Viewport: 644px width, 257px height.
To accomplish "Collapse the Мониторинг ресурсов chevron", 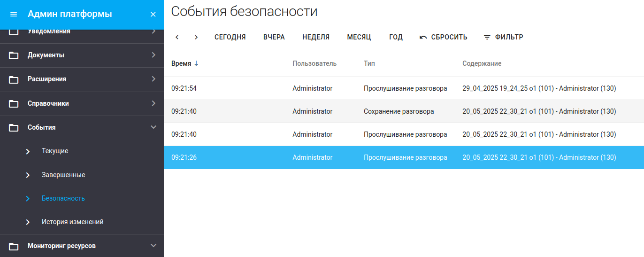I will [x=153, y=245].
